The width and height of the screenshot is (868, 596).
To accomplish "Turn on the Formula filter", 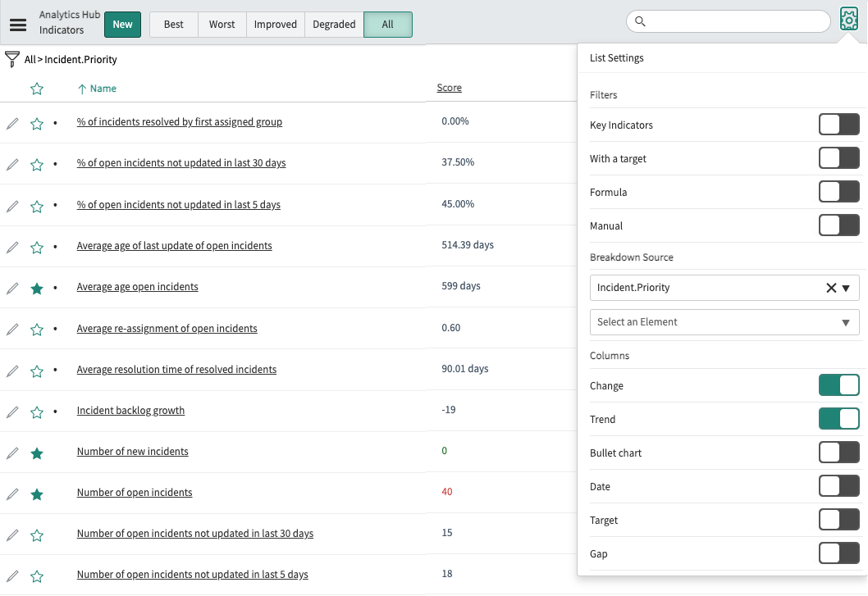I will [x=839, y=192].
